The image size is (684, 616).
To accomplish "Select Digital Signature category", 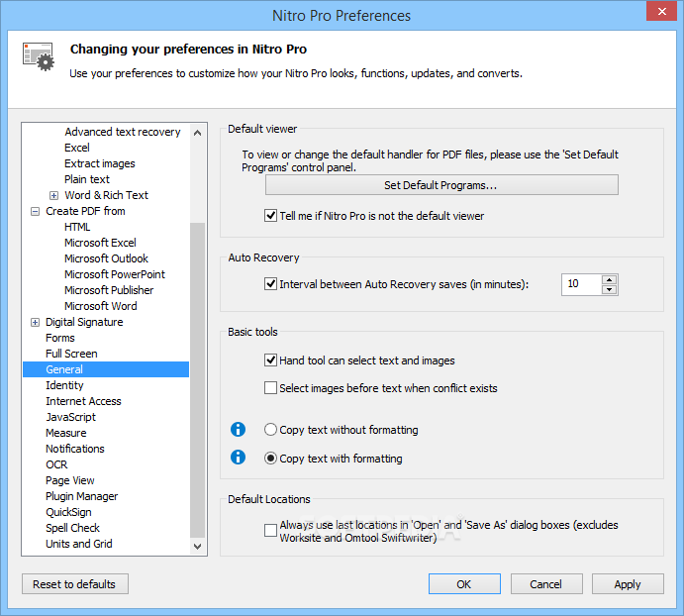I will [84, 322].
